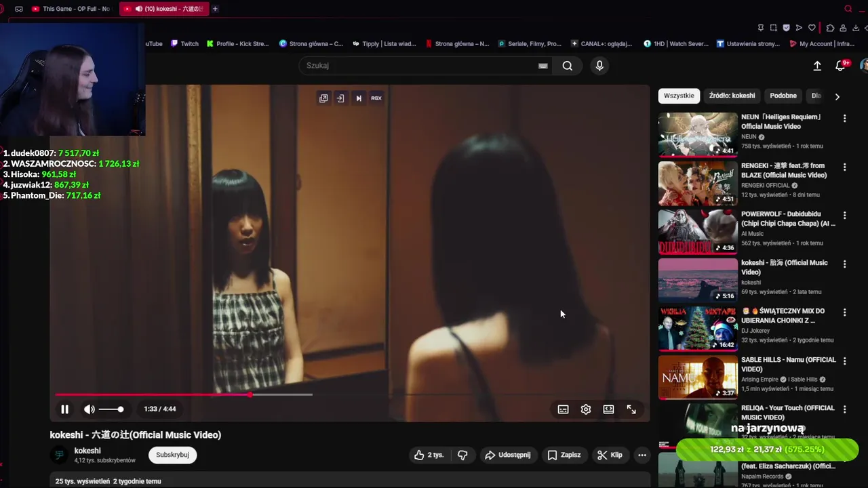Open more actions under the video
Screen dimensions: 868x488
pos(642,455)
